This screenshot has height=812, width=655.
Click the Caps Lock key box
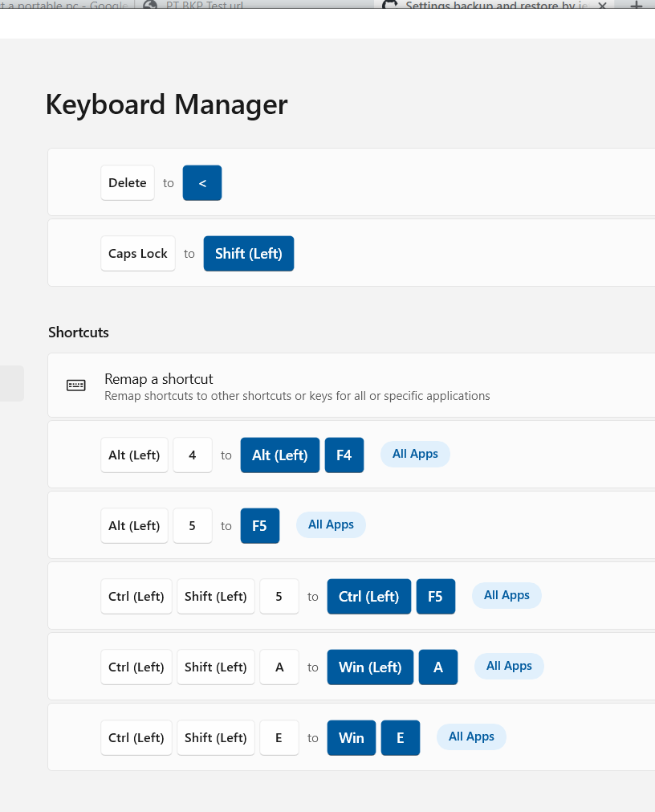137,254
